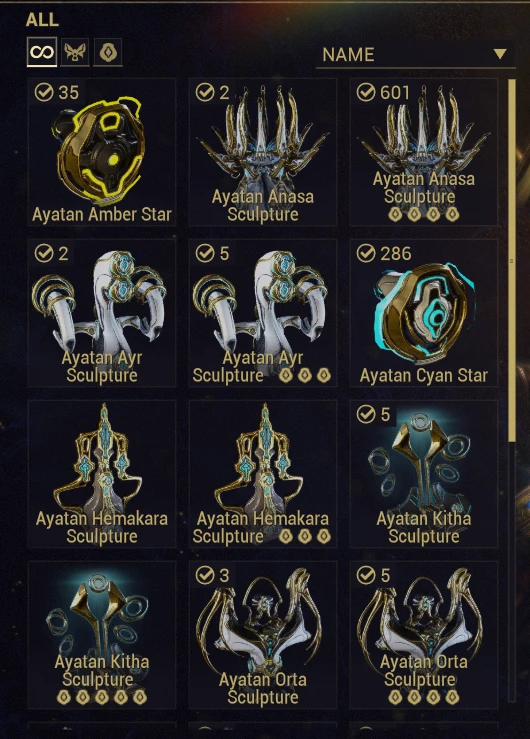Image resolution: width=530 pixels, height=739 pixels.
Task: Select the Ayr Sculpture with three stars
Action: point(263,313)
